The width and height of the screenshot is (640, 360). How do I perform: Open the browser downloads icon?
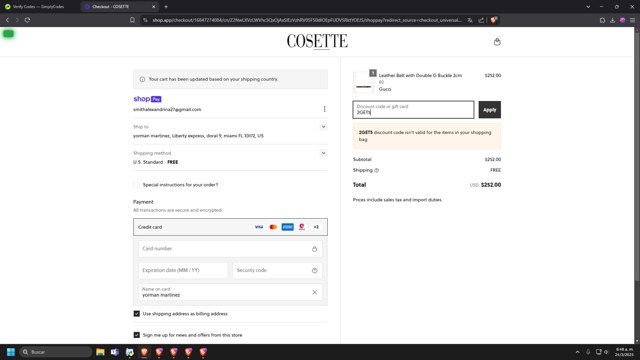[x=612, y=20]
